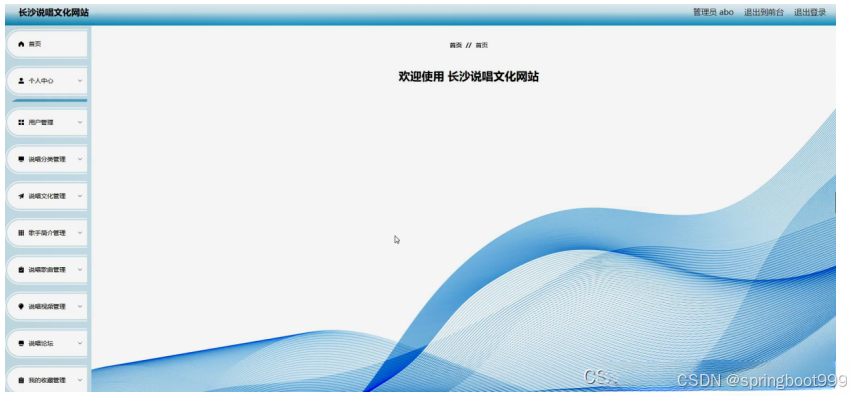Click the first 首页 breadcrumb link
This screenshot has height=396, width=851.
[455, 46]
